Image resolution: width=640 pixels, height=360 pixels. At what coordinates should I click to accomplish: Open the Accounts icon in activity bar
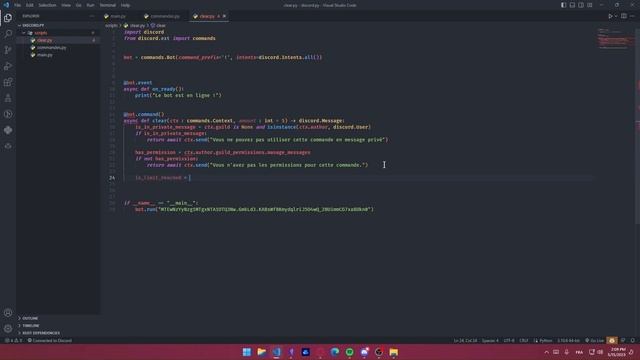click(x=8, y=313)
